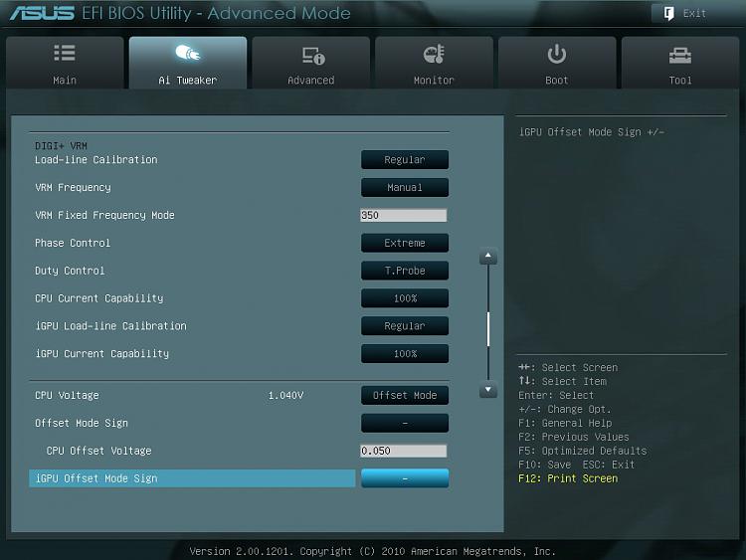
Task: Select the highlighted iGPU Offset Mode Sign row
Action: point(192,478)
